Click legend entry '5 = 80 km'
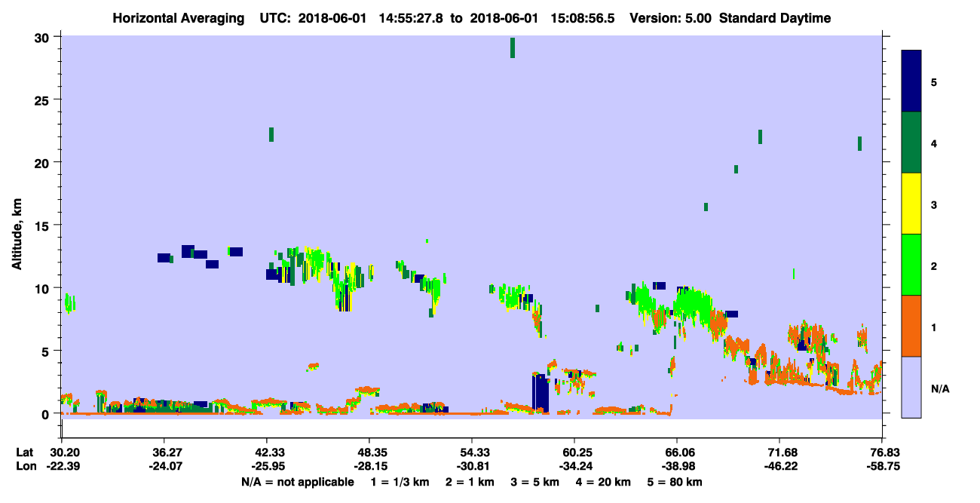Image resolution: width=980 pixels, height=503 pixels. (x=675, y=482)
